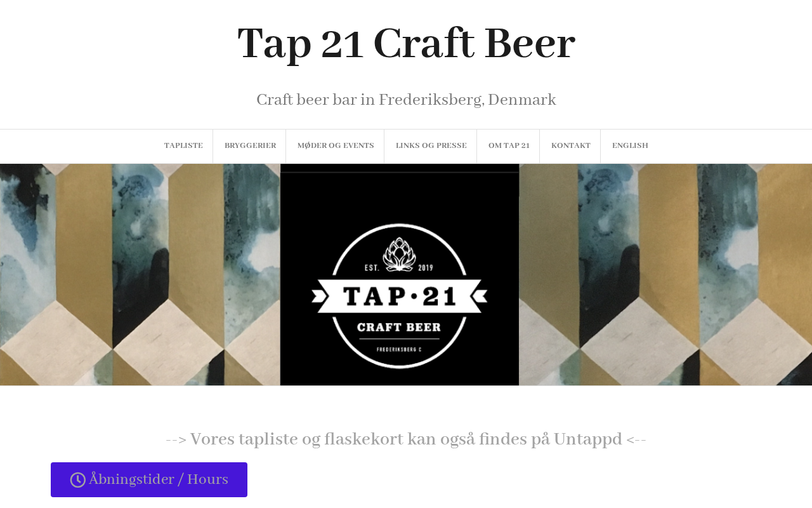Select Om Tap 21 menu item
Image resolution: width=812 pixels, height=508 pixels.
[x=509, y=146]
